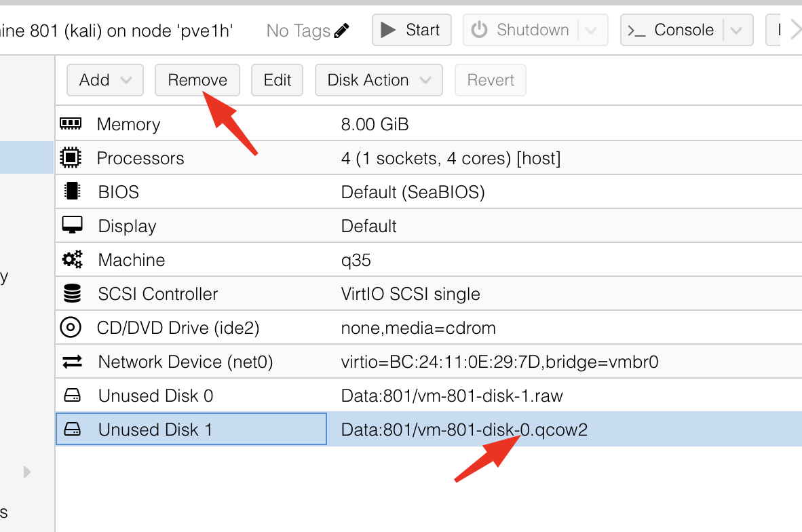802x532 pixels.
Task: Click the BIOS chip icon
Action: [x=71, y=192]
